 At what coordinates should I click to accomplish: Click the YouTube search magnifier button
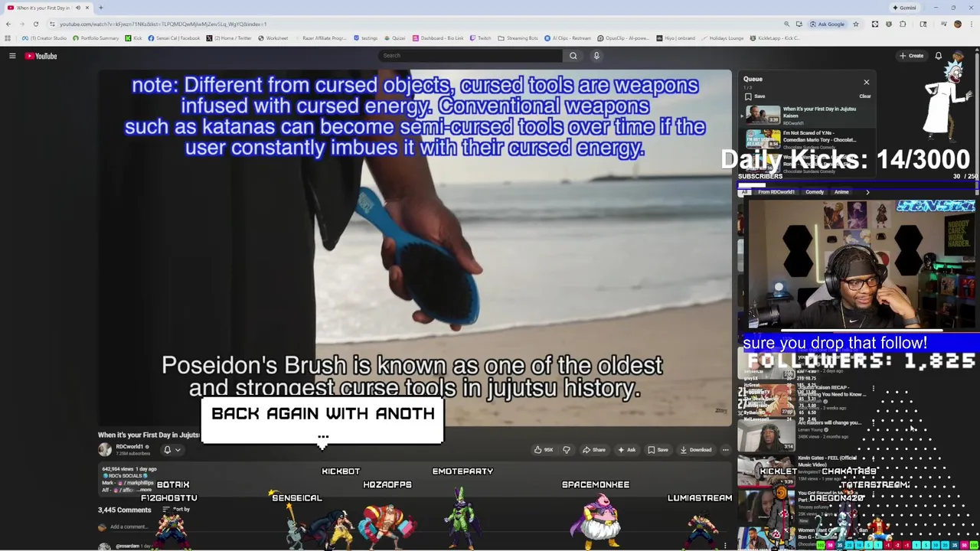(x=573, y=56)
